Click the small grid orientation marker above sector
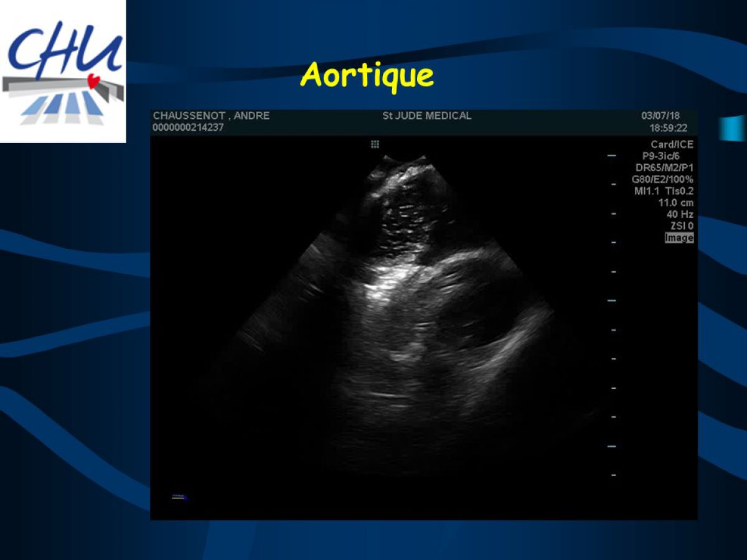The height and width of the screenshot is (560, 747). (375, 144)
